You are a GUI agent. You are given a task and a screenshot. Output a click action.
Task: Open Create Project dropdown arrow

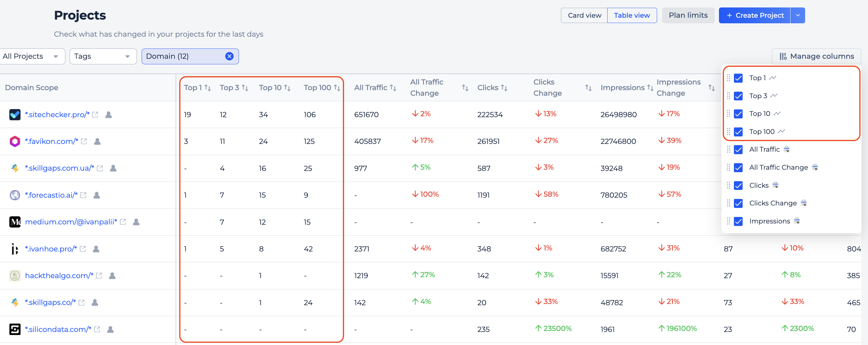tap(798, 16)
